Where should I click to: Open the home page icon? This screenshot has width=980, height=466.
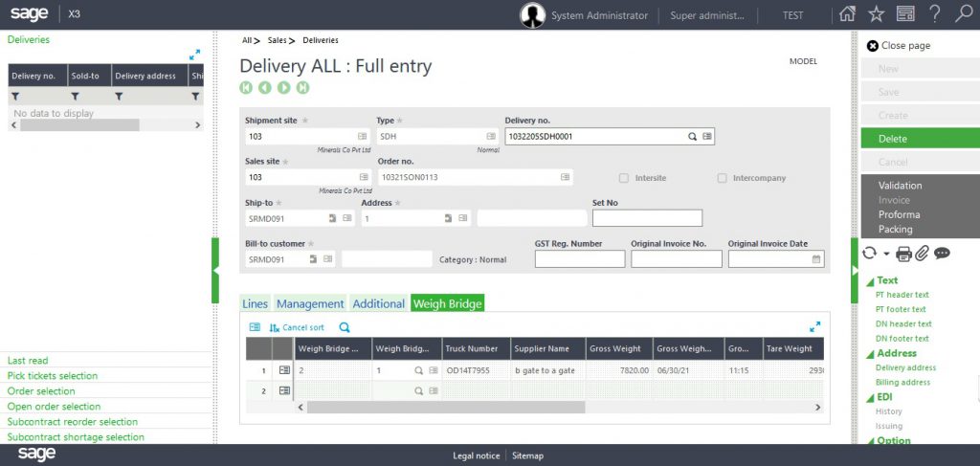coord(847,14)
